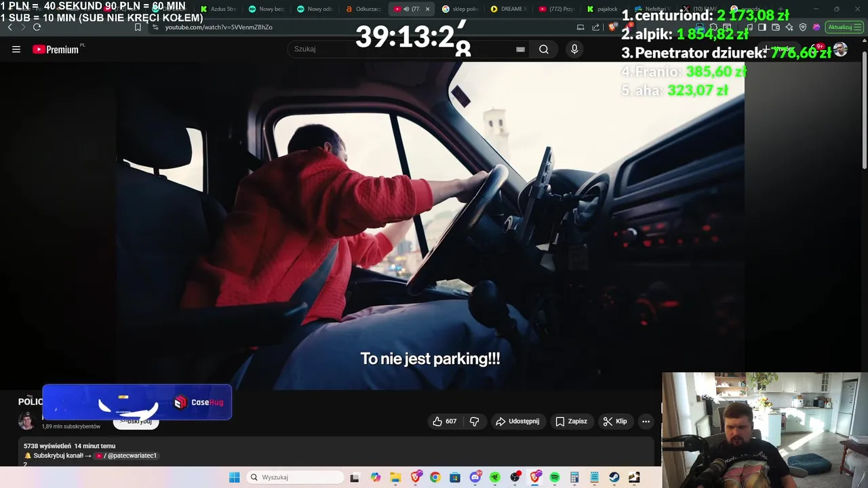Dislike the video with thumbs down

[475, 422]
